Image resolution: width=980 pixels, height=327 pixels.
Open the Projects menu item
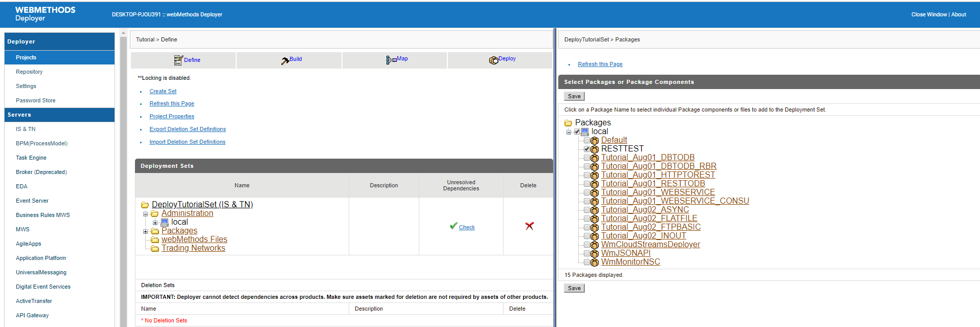click(59, 57)
